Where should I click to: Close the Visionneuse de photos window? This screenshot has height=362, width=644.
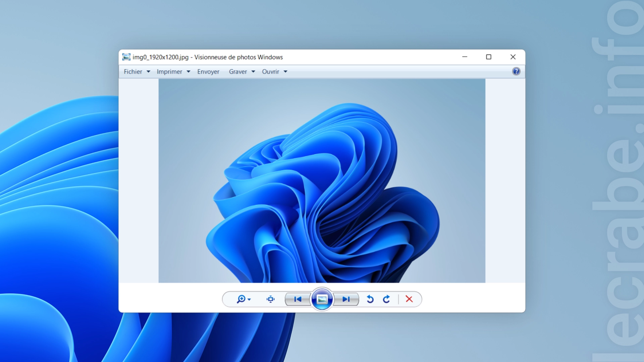pos(513,57)
